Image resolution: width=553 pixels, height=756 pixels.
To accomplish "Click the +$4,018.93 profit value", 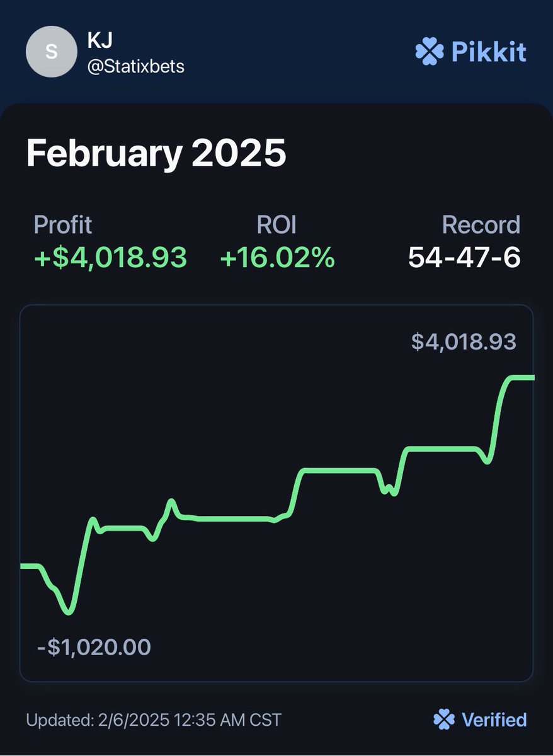I will click(110, 258).
